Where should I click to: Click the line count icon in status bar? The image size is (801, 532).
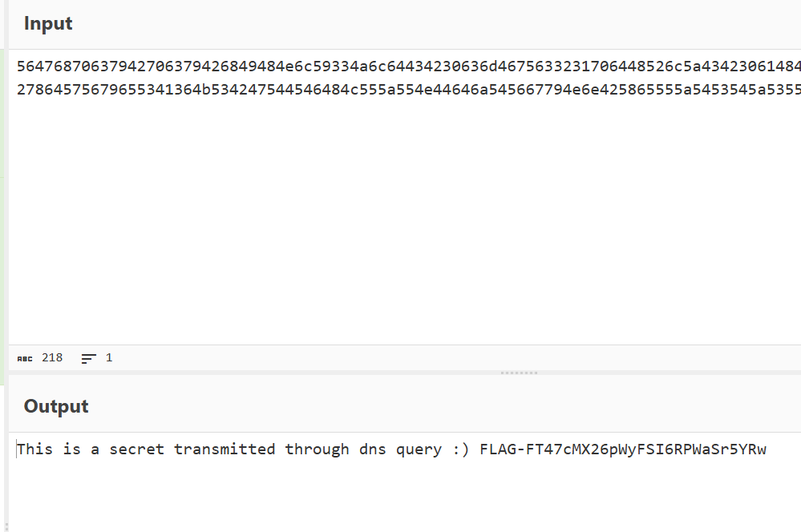(x=88, y=358)
